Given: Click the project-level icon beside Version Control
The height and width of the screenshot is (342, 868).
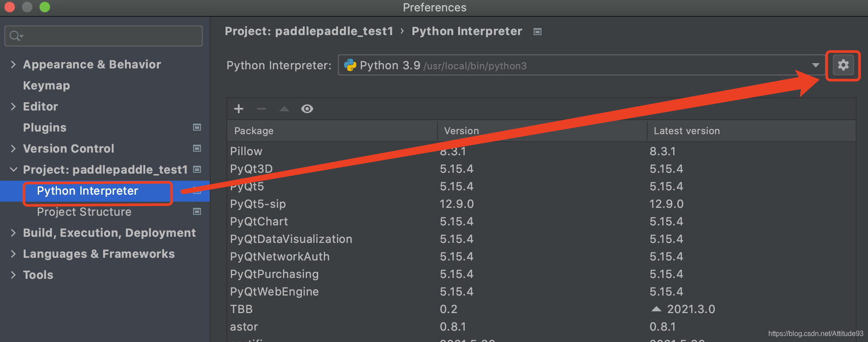Looking at the screenshot, I should coord(197,148).
